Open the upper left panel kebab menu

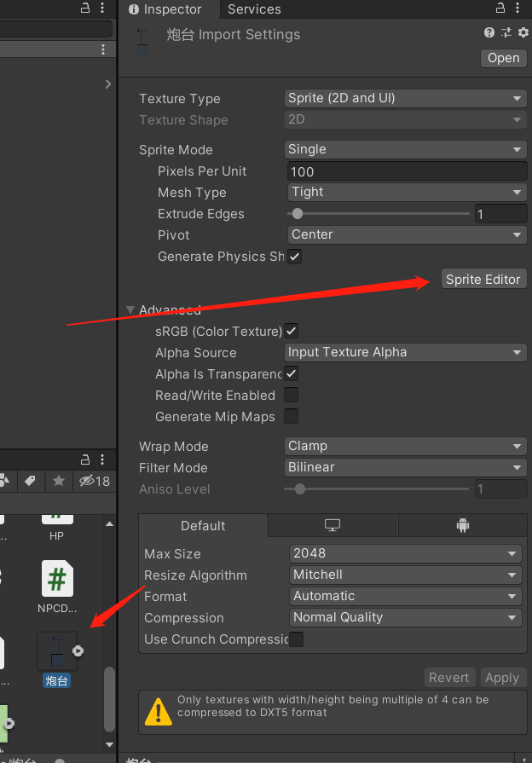click(102, 8)
